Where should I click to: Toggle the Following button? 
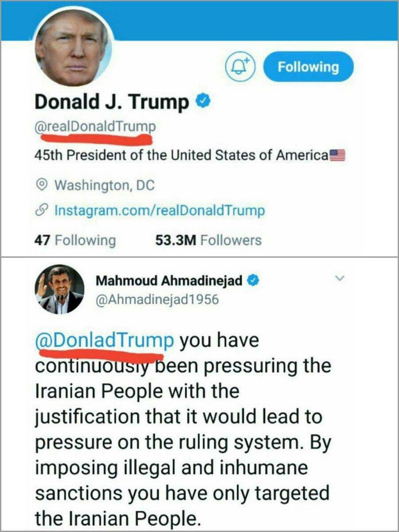point(309,67)
